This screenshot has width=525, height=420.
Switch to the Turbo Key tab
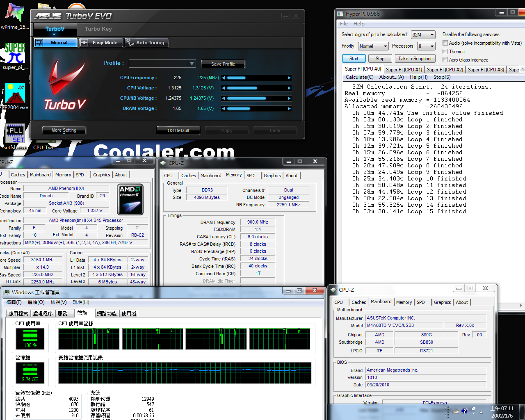click(98, 29)
